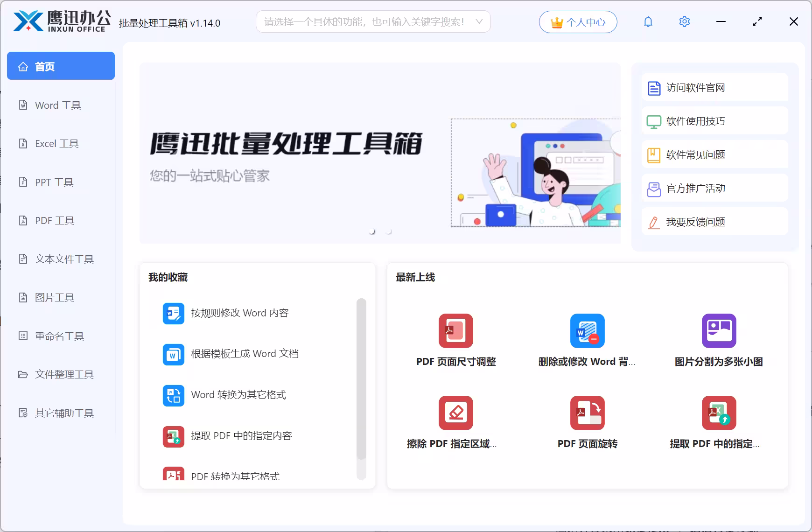Expand the function search dropdown
Viewport: 812px width, 532px height.
coord(479,21)
